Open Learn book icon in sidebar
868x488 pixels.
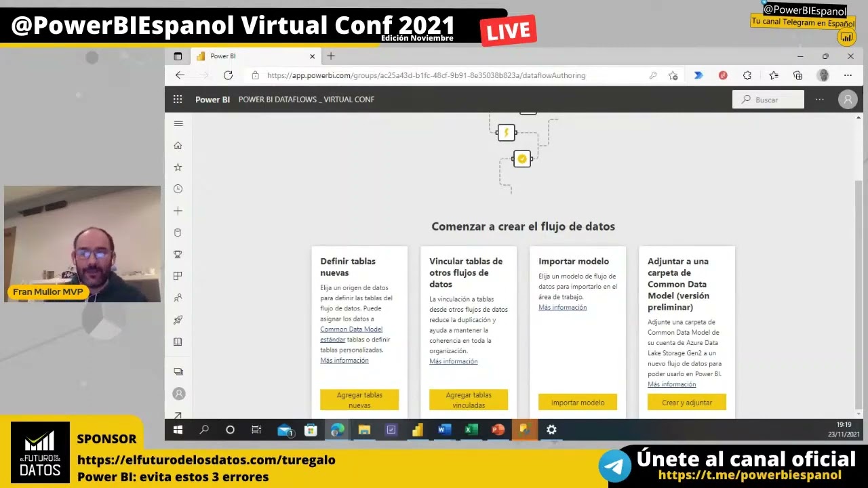[x=178, y=342]
